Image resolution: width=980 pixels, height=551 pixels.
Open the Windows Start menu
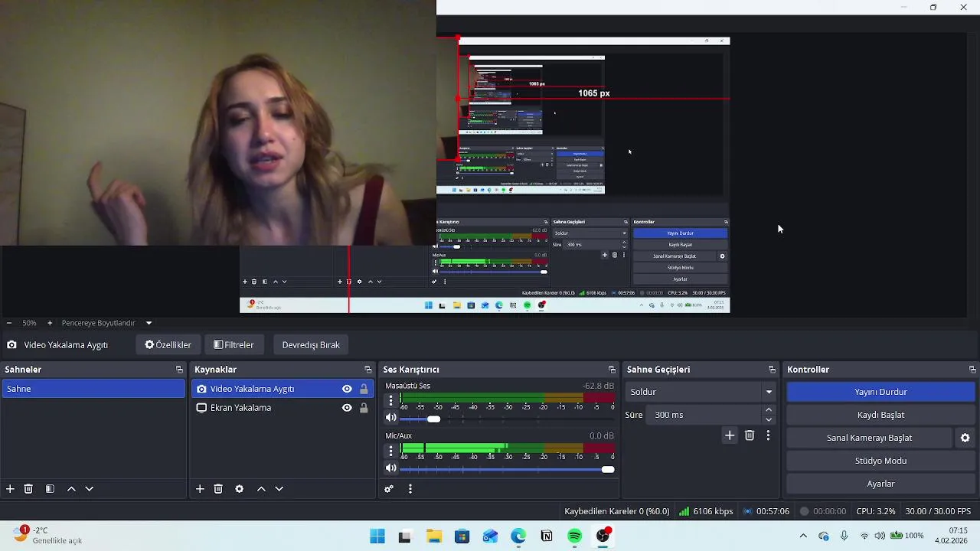click(377, 536)
